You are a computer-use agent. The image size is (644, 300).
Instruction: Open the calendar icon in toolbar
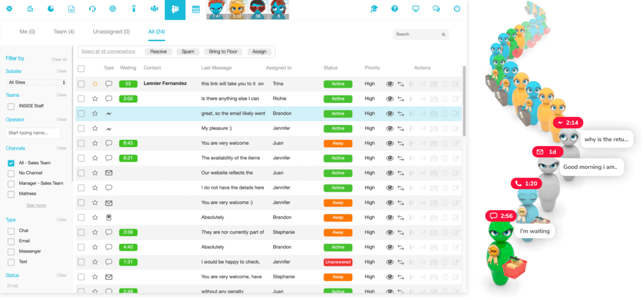pyautogui.click(x=196, y=9)
